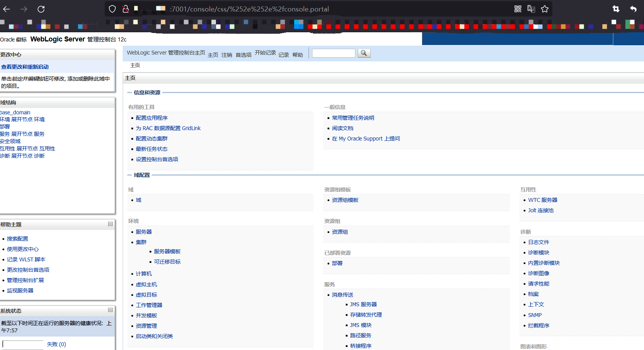Image resolution: width=644 pixels, height=350 pixels.
Task: Collapse the 帮助主题 panel
Action: pyautogui.click(x=110, y=224)
